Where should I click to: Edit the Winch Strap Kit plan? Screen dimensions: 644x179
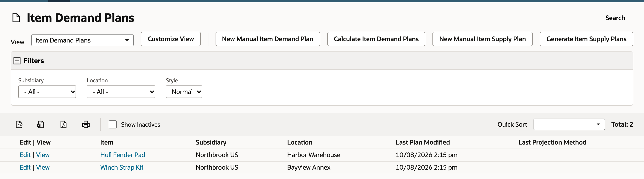25,168
